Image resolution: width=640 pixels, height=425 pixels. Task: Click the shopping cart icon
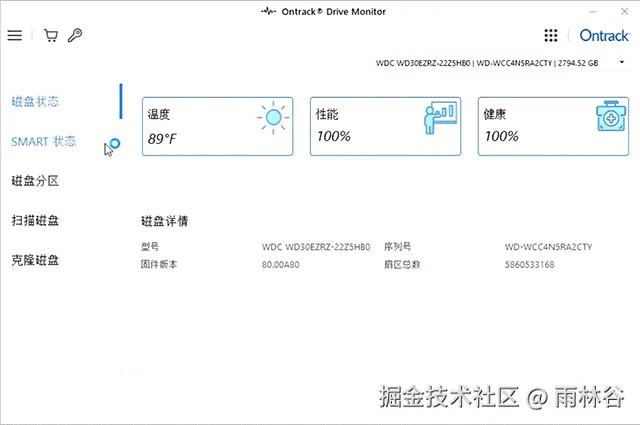pyautogui.click(x=51, y=36)
